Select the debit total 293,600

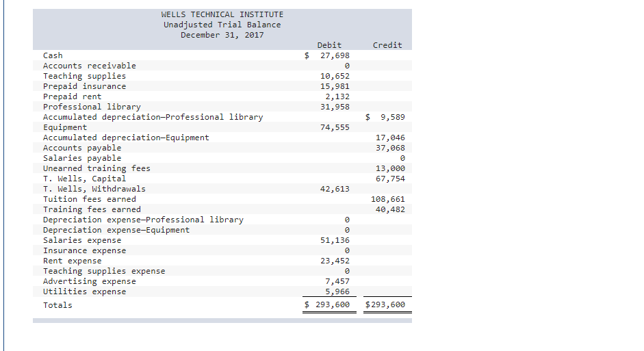click(333, 304)
